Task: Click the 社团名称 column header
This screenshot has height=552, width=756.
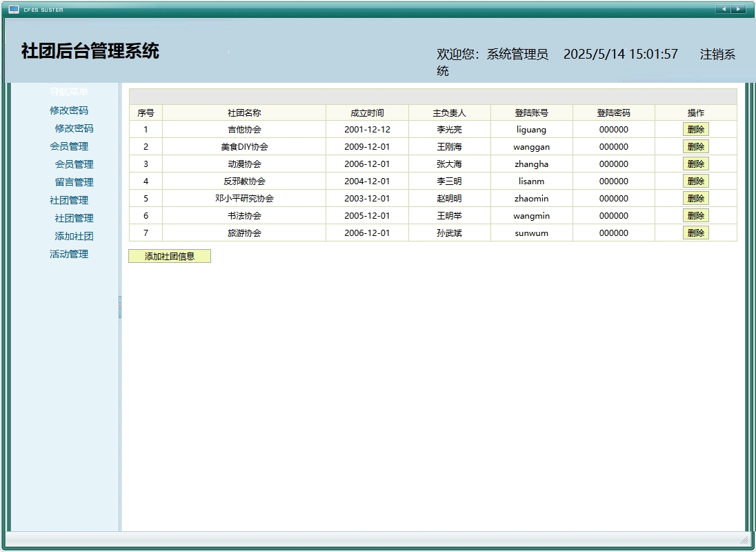Action: tap(246, 112)
